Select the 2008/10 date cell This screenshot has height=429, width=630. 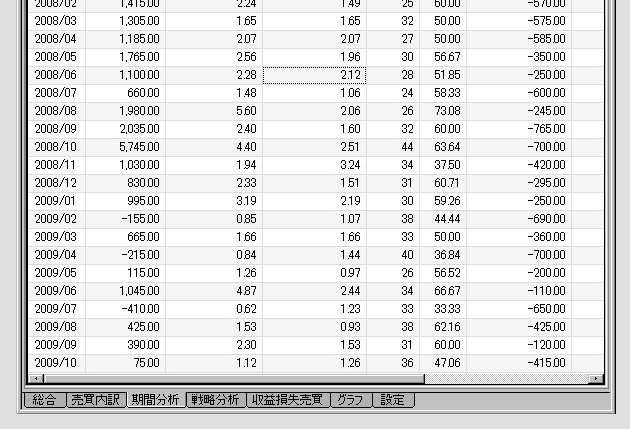coord(57,147)
